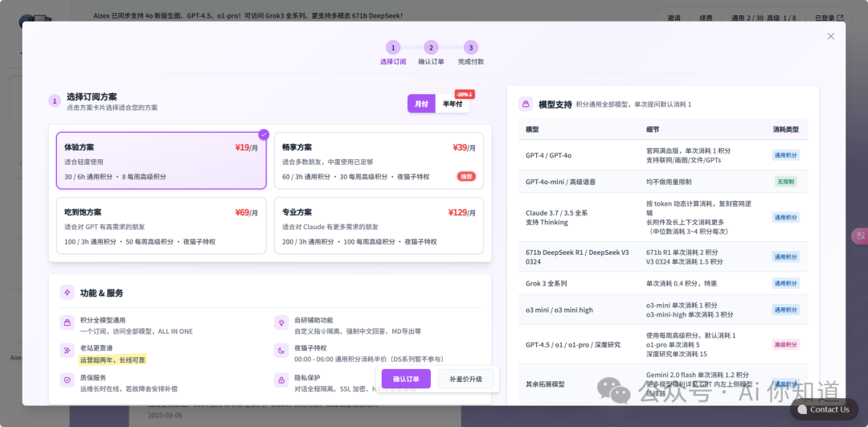This screenshot has height=427, width=868.
Task: Click the 无限制 tag in GPT-4o-mini row
Action: (x=785, y=181)
